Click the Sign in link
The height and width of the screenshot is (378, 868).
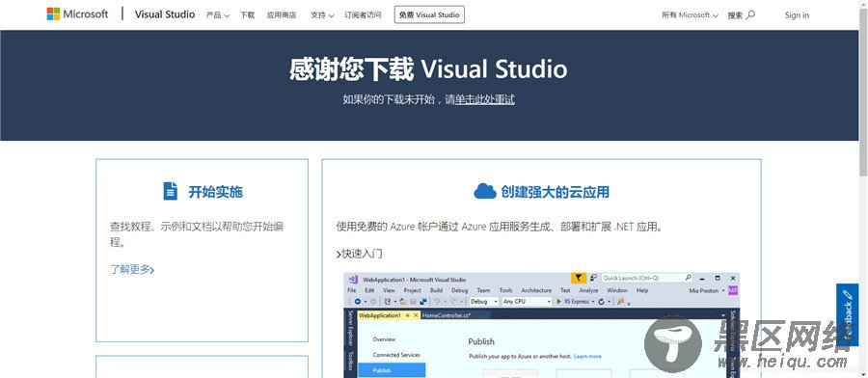797,14
